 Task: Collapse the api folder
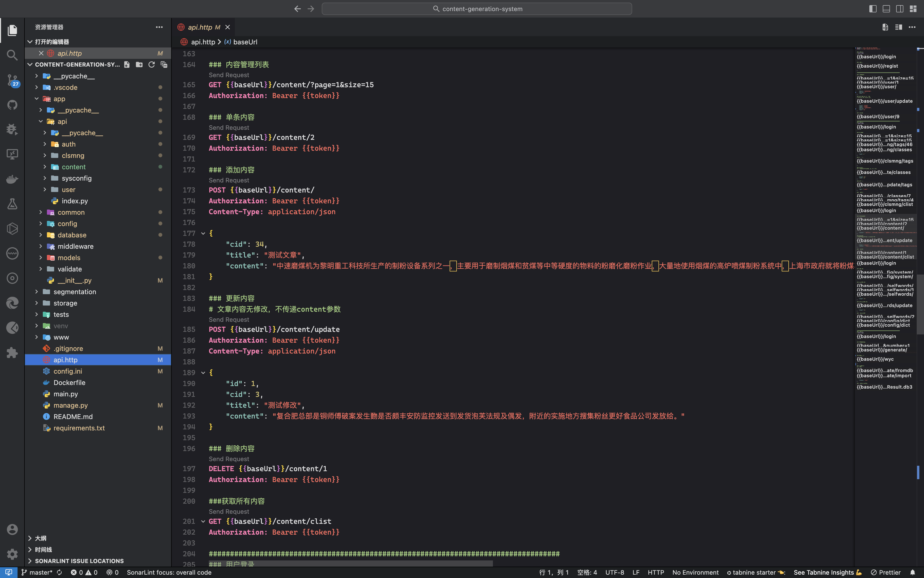[x=41, y=121]
